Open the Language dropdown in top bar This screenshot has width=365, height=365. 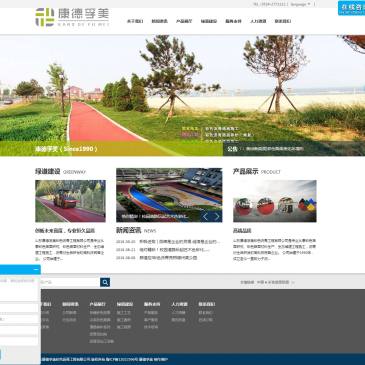click(x=300, y=4)
